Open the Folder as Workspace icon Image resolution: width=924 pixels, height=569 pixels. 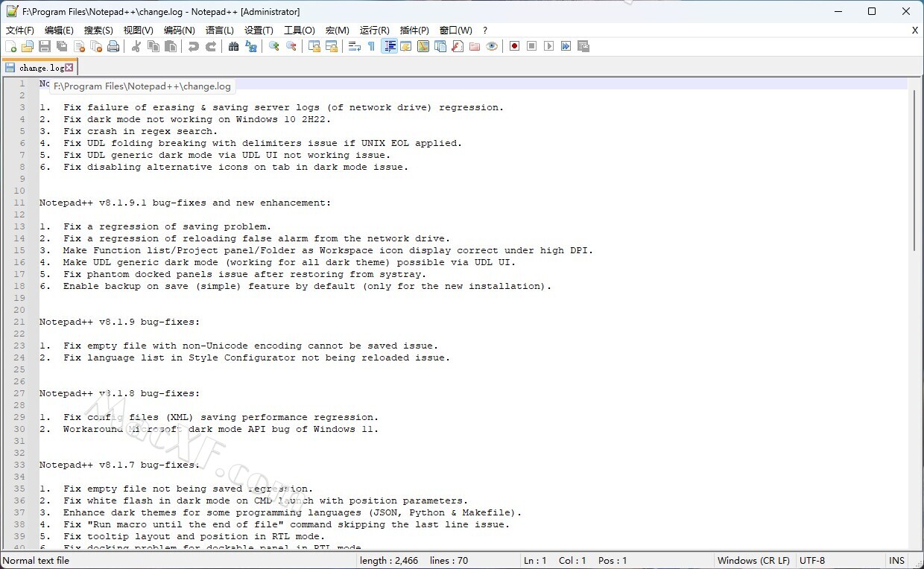click(475, 46)
